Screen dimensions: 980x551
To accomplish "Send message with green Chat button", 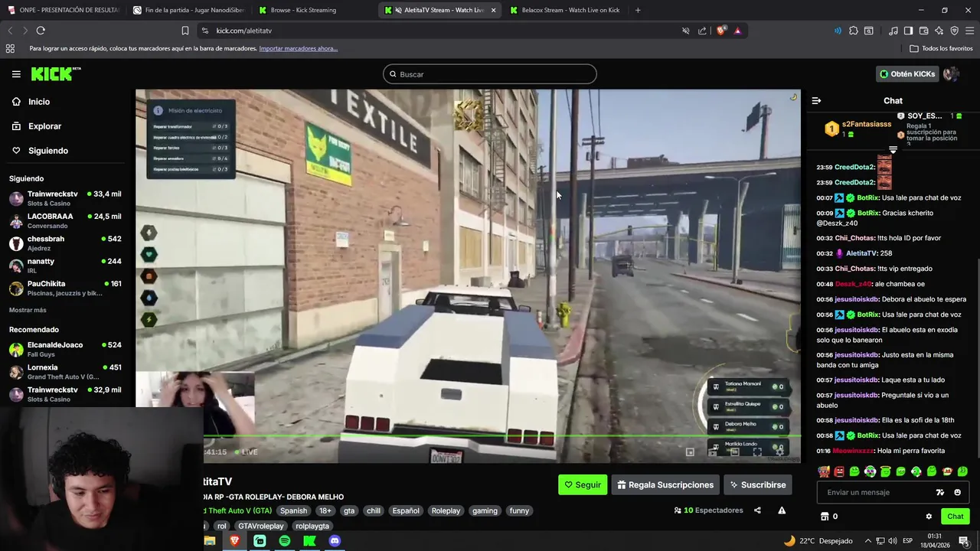I will [x=955, y=517].
